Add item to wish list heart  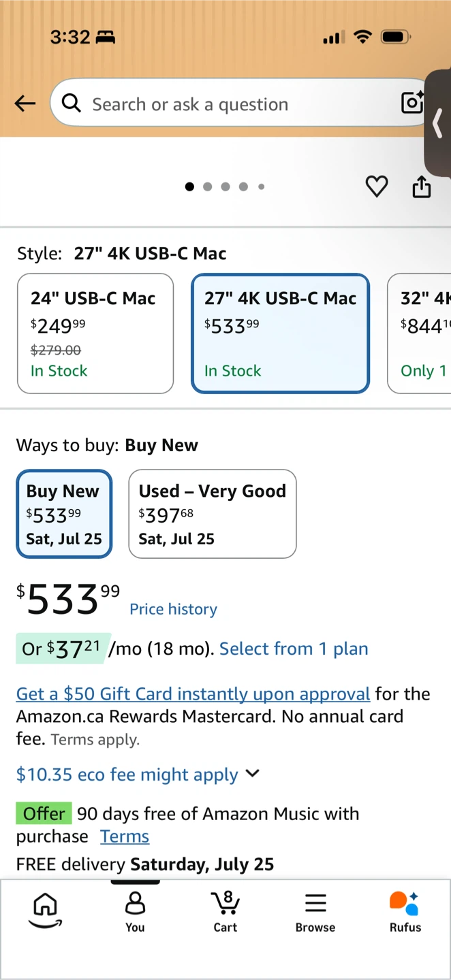(377, 186)
